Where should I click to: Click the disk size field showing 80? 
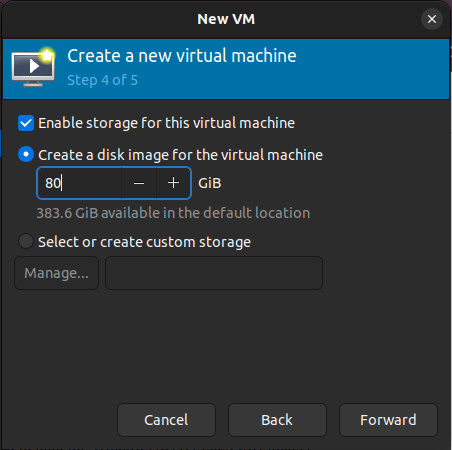point(79,183)
